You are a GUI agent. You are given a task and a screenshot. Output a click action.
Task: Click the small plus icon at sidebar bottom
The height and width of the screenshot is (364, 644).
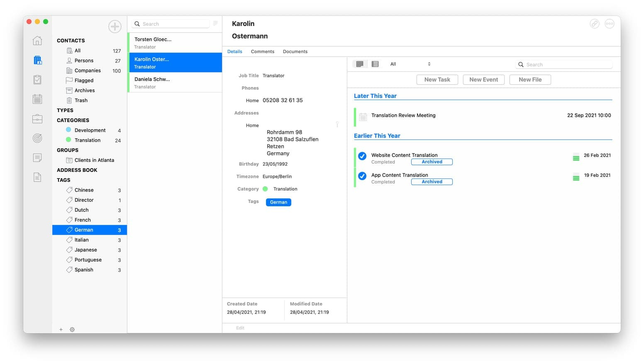(x=61, y=330)
